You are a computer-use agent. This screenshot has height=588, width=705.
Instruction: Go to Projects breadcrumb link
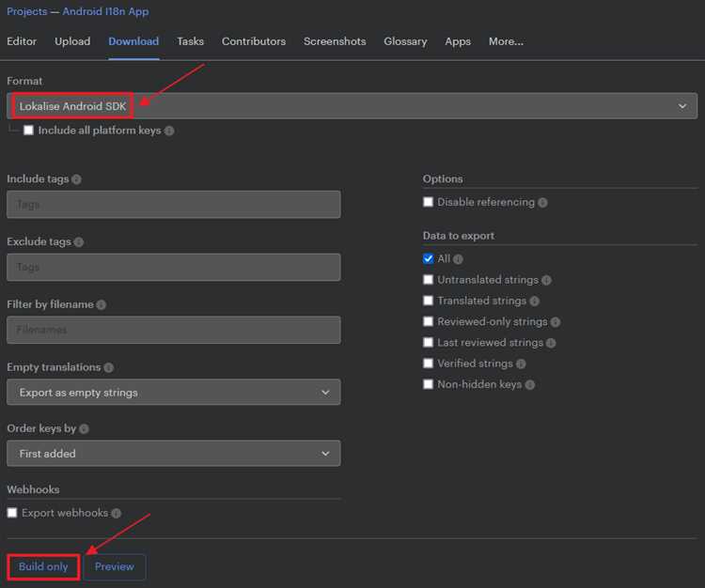[27, 11]
